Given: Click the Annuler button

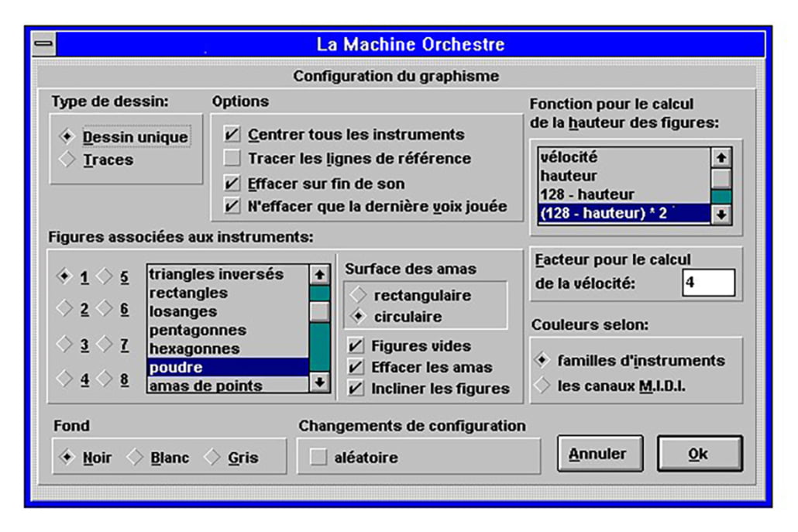Looking at the screenshot, I should (600, 453).
